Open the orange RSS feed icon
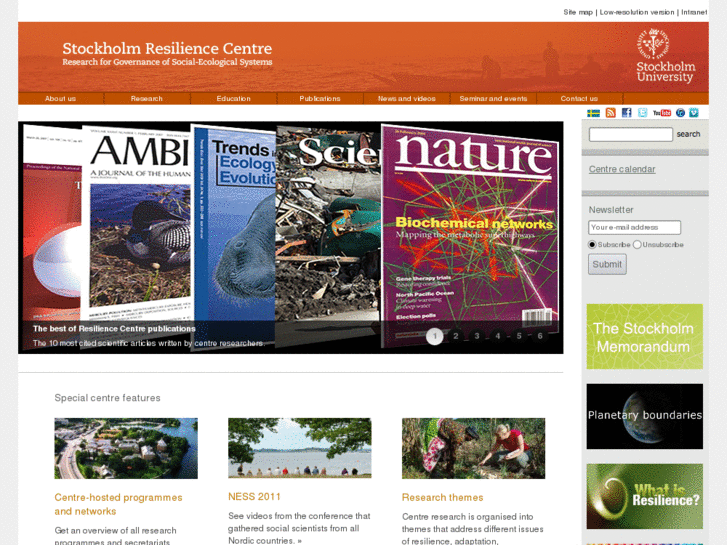The height and width of the screenshot is (545, 727). (x=611, y=113)
